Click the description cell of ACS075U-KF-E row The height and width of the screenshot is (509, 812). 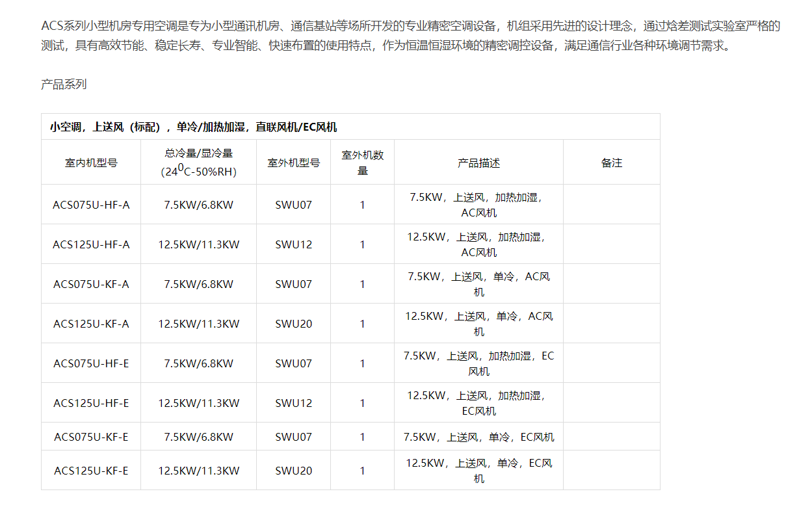[478, 437]
